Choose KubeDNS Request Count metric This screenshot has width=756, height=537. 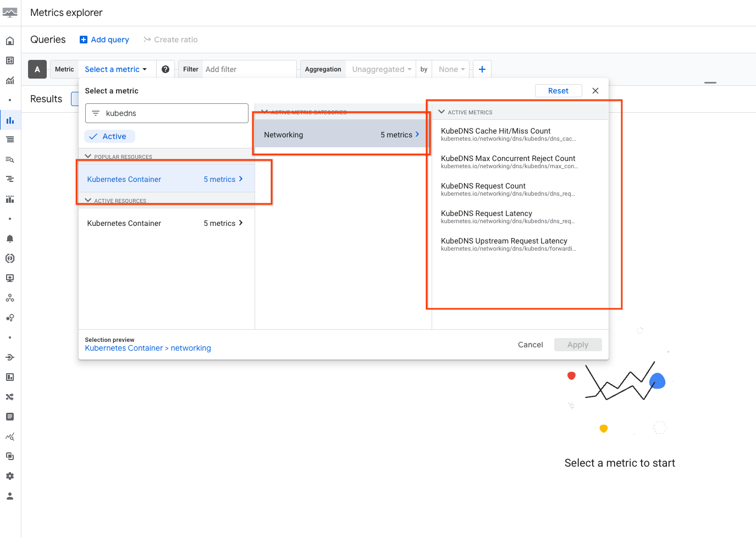coord(520,189)
